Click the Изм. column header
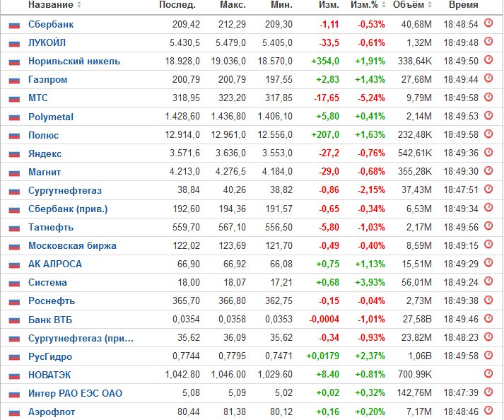This screenshot has height=420, width=504. click(329, 5)
